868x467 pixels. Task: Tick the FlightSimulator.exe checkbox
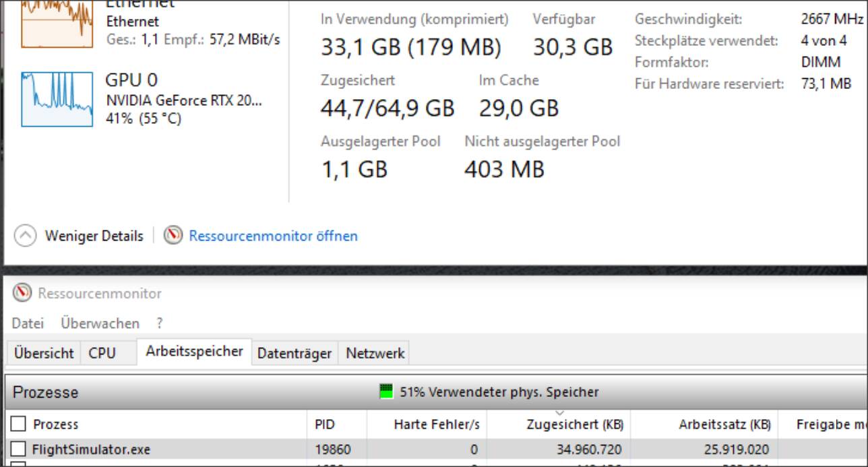coord(19,449)
